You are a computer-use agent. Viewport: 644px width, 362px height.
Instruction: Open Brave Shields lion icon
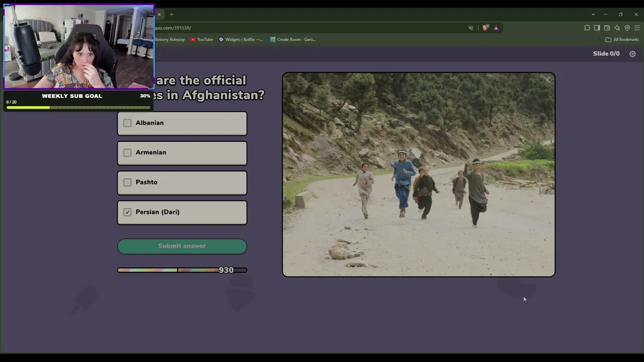pos(485,28)
